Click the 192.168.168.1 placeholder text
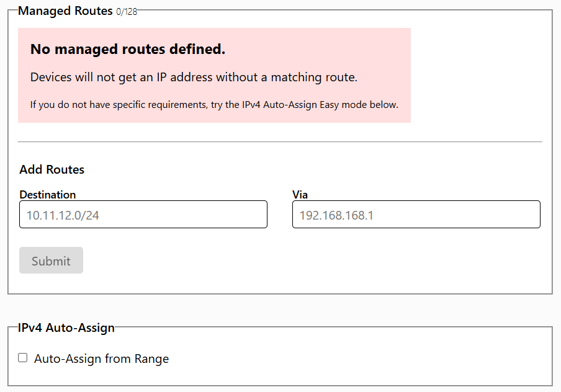 tap(336, 215)
